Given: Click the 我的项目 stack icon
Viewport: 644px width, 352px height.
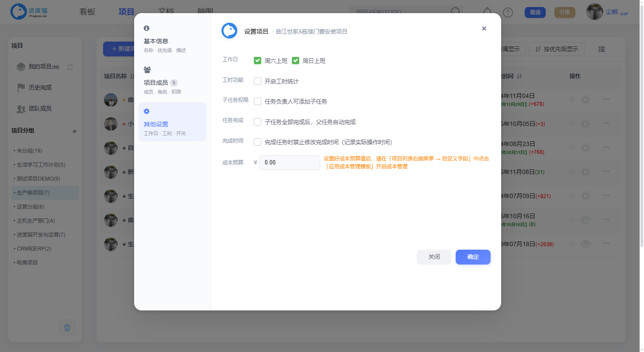Looking at the screenshot, I should 21,67.
